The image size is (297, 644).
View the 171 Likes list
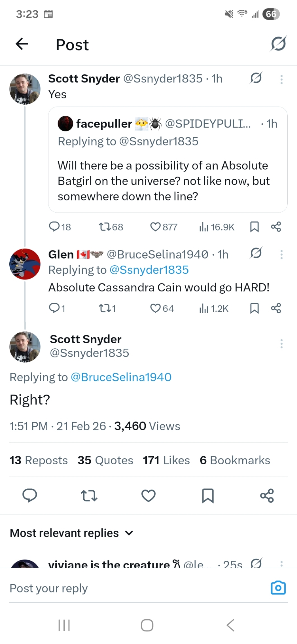pyautogui.click(x=166, y=460)
